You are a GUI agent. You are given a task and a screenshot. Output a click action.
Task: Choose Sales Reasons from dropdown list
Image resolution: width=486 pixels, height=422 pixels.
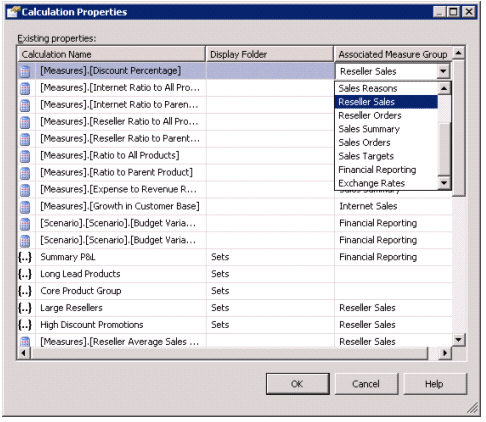point(386,88)
